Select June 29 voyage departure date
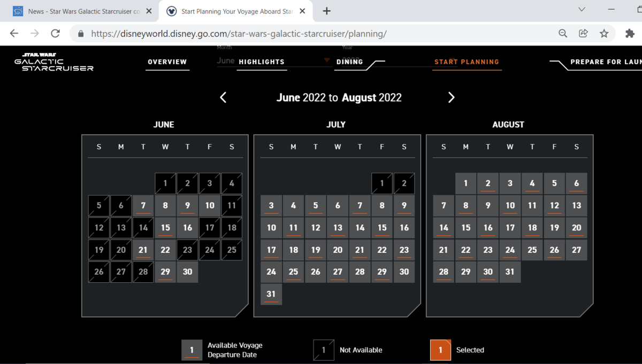The width and height of the screenshot is (642, 364). click(165, 272)
